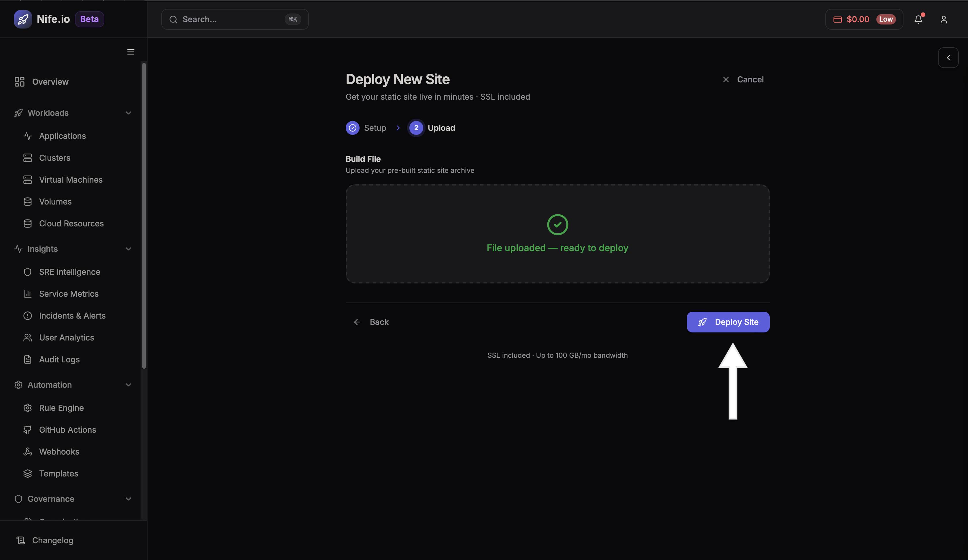
Task: Collapse the Workloads section
Action: [x=128, y=113]
